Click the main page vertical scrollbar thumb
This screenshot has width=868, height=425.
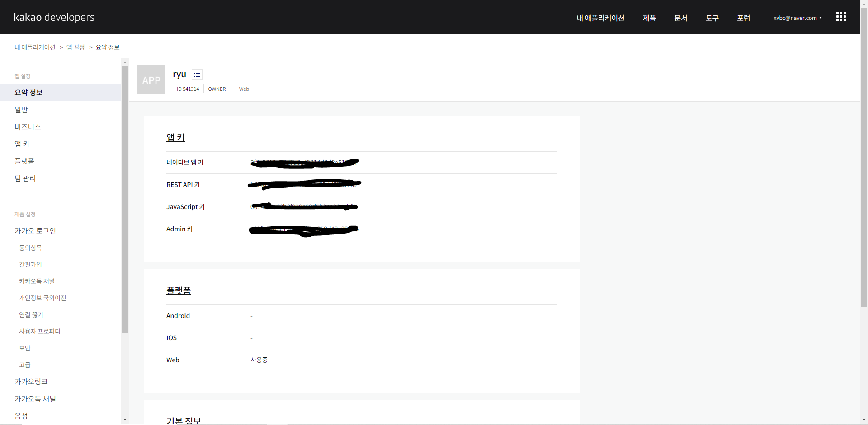[864, 157]
